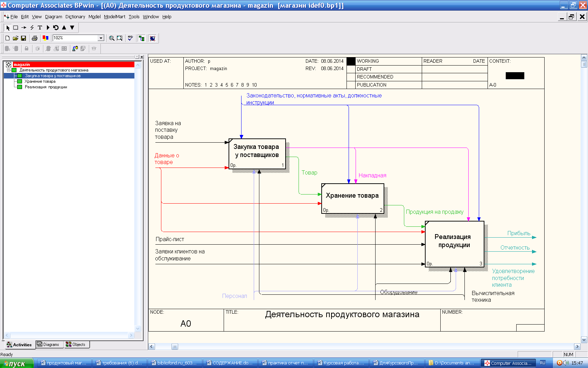Image resolution: width=588 pixels, height=368 pixels.
Task: Click the Накладная arrow label
Action: click(372, 175)
